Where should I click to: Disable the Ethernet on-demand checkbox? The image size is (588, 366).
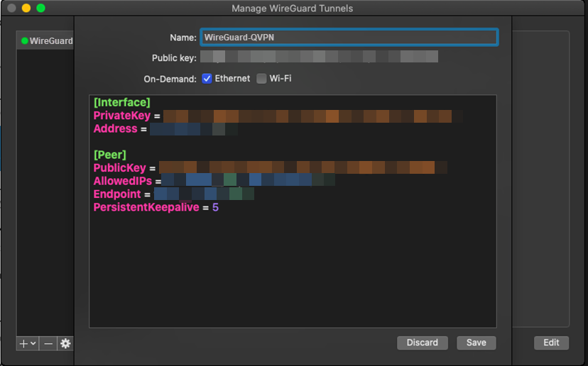point(207,78)
